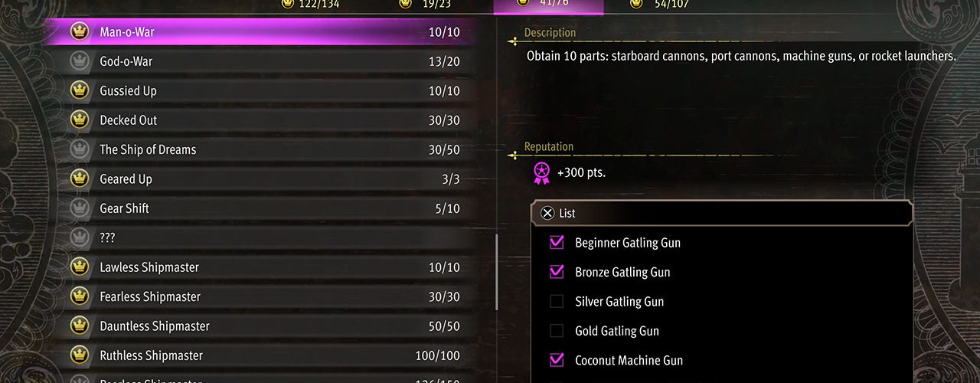The height and width of the screenshot is (383, 980).
Task: Check the Gold Gatling Gun checkbox
Action: click(557, 331)
